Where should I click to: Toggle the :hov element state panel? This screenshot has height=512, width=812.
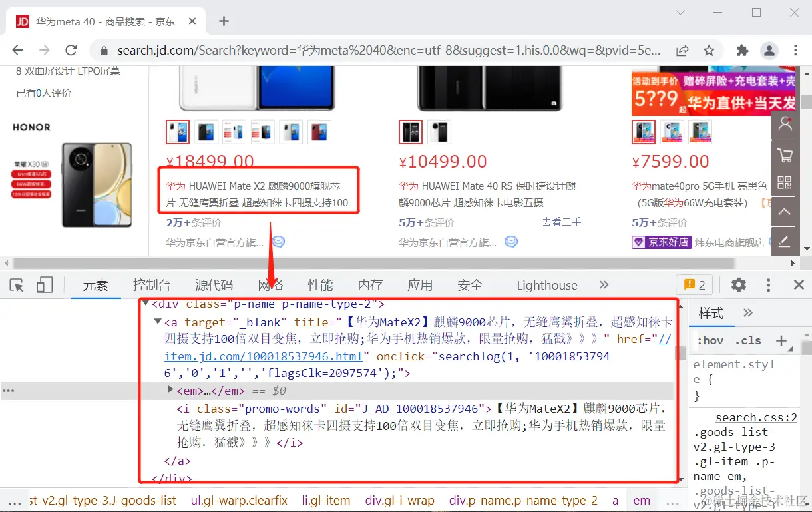click(710, 340)
